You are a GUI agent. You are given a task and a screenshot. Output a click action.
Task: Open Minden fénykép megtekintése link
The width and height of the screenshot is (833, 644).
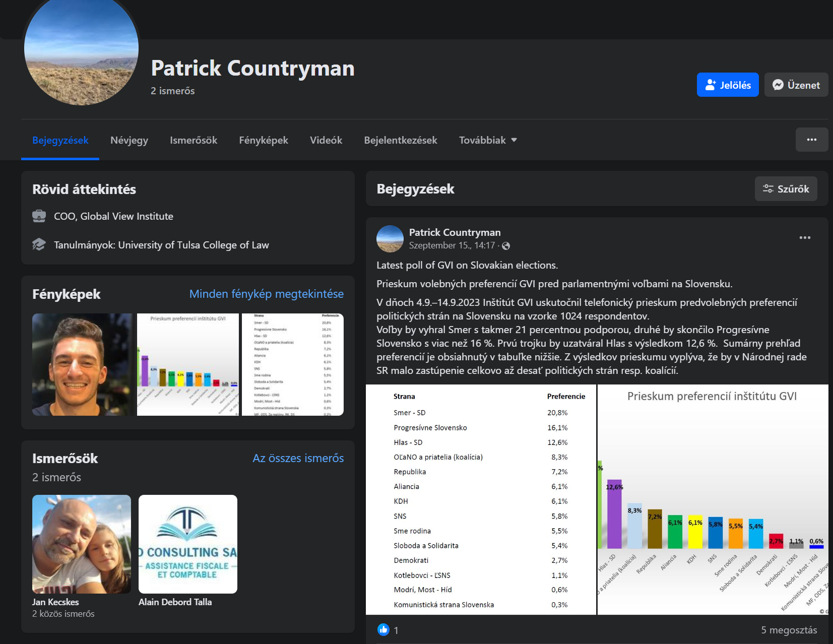pyautogui.click(x=266, y=294)
